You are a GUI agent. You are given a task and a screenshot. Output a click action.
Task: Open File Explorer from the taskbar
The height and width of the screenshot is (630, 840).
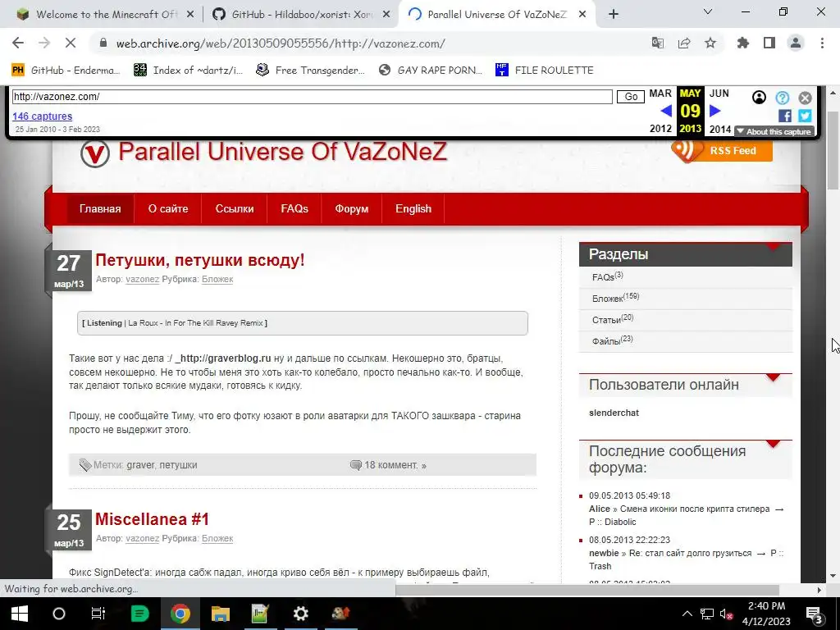coord(220,614)
